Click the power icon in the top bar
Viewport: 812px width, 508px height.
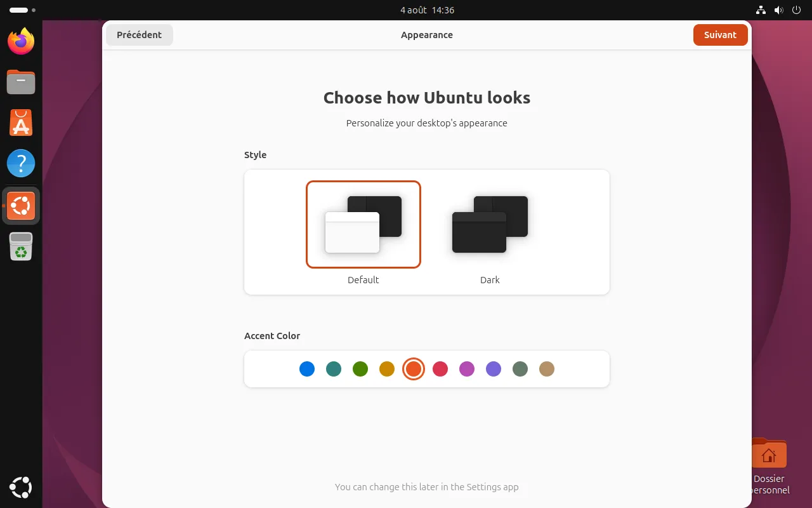[x=797, y=10]
